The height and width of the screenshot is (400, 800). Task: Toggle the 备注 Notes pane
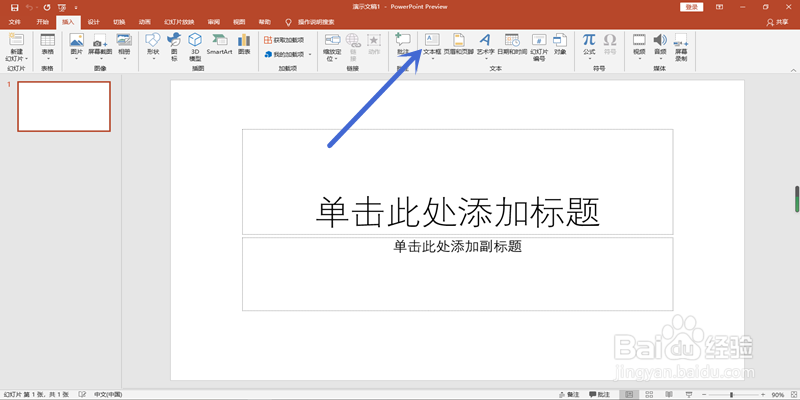pos(568,394)
